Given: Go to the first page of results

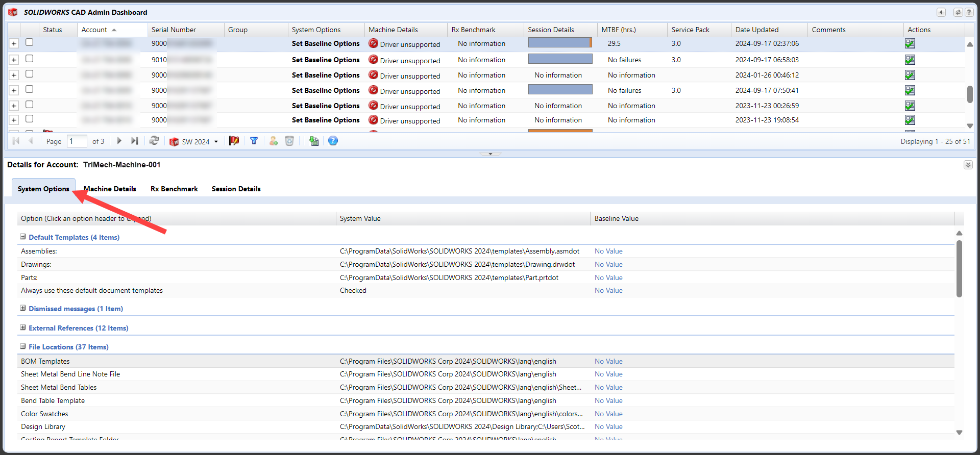Looking at the screenshot, I should tap(16, 141).
